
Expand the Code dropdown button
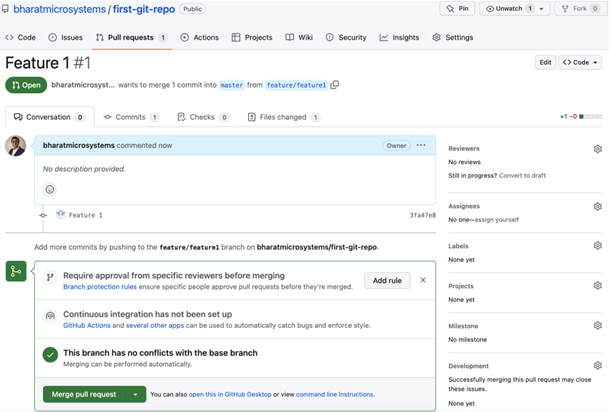click(x=580, y=62)
